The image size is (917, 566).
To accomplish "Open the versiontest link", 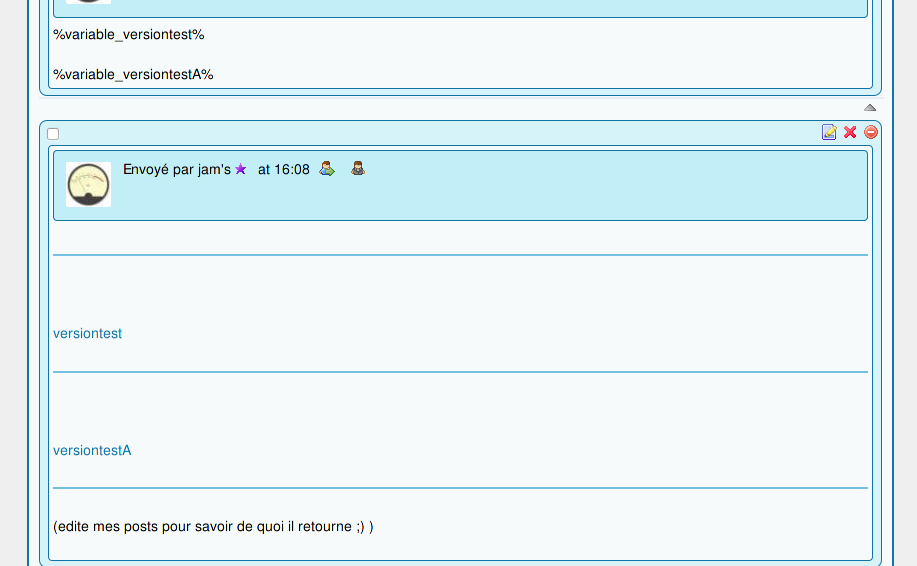I will click(x=88, y=333).
